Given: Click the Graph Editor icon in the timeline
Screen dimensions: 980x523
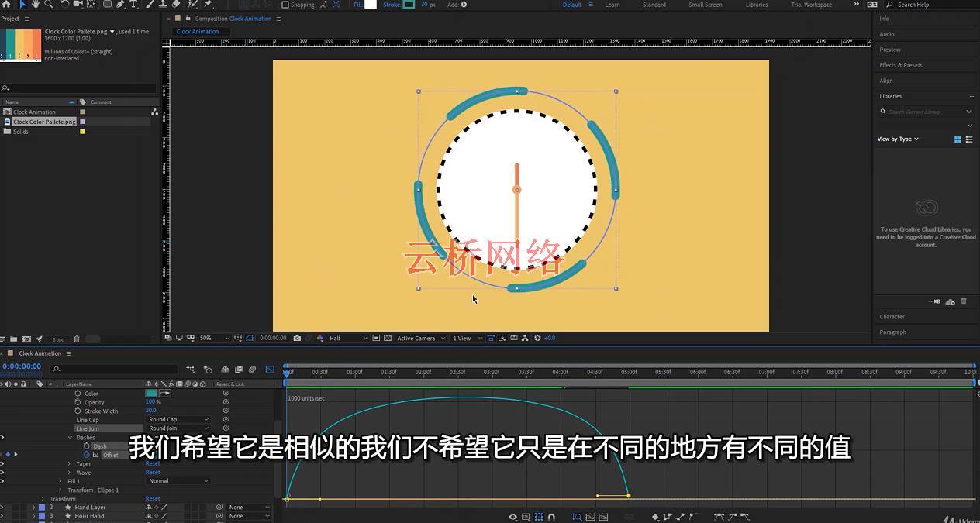Looking at the screenshot, I should click(270, 370).
